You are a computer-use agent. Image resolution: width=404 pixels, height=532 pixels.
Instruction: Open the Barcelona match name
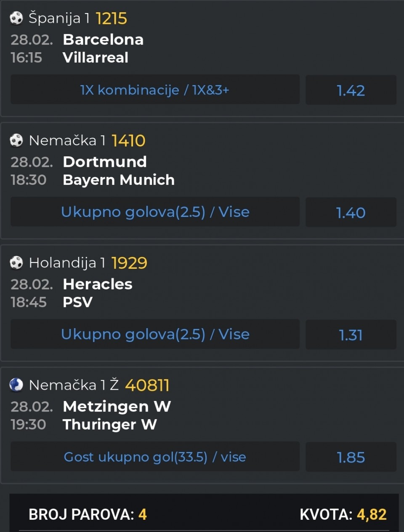coord(103,40)
